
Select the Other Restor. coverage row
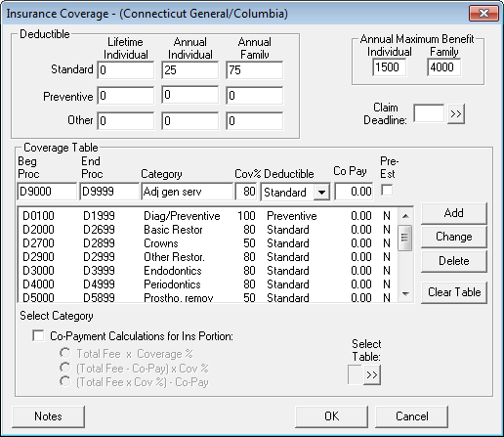click(208, 257)
